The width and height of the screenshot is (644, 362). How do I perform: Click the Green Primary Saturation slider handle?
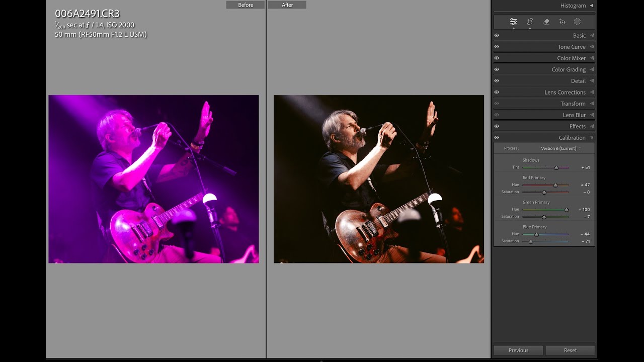(x=544, y=217)
